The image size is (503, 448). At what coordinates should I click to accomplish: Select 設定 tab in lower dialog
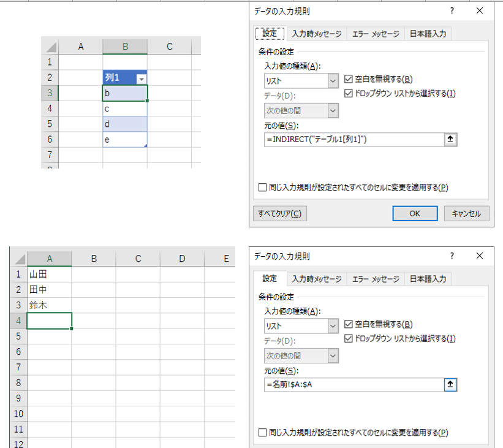(x=270, y=279)
